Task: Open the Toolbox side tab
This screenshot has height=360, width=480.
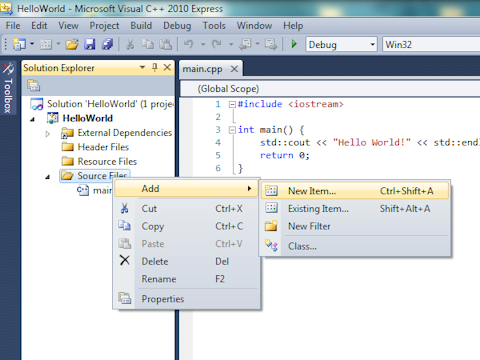Action: (8, 88)
